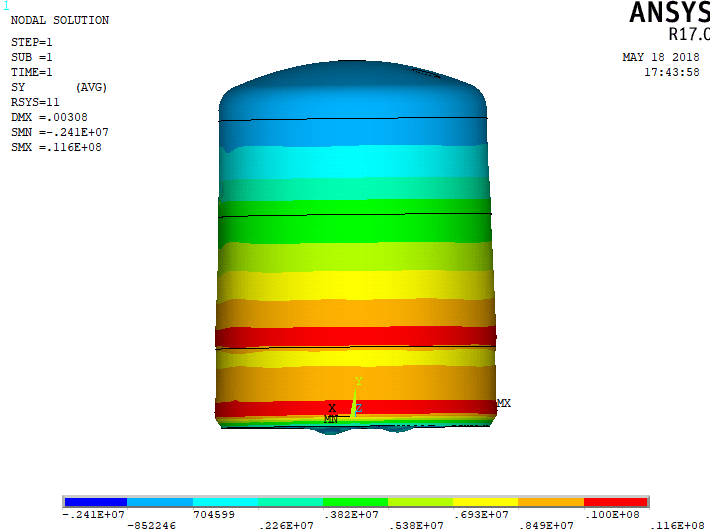The height and width of the screenshot is (531, 710).
Task: Click the ANSYS logo text
Action: point(668,13)
